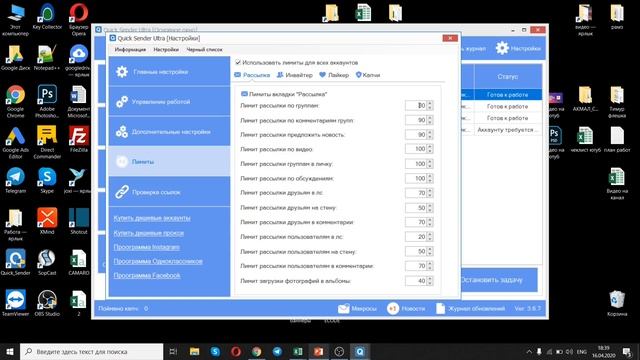Image resolution: width=640 pixels, height=360 pixels.
Task: Open File Explorer from taskbar
Action: pyautogui.click(x=194, y=351)
